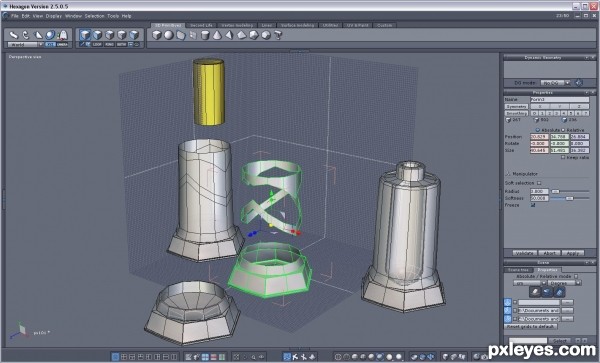Image resolution: width=600 pixels, height=363 pixels.
Task: Click the camera snapshot icon bottom bar
Action: point(483,357)
